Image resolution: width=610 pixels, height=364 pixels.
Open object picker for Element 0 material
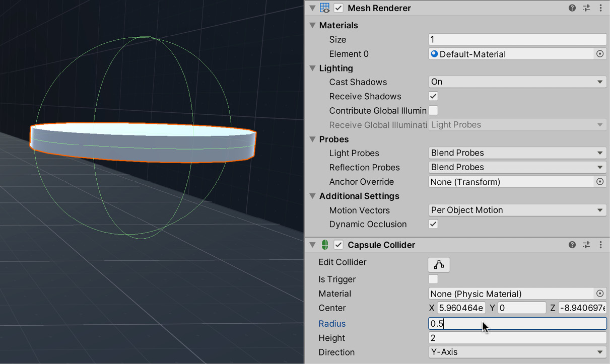click(600, 54)
